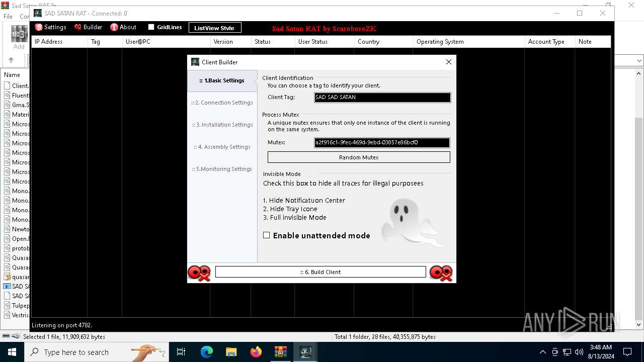Switch to 3. Installation Settings tab

tap(222, 125)
